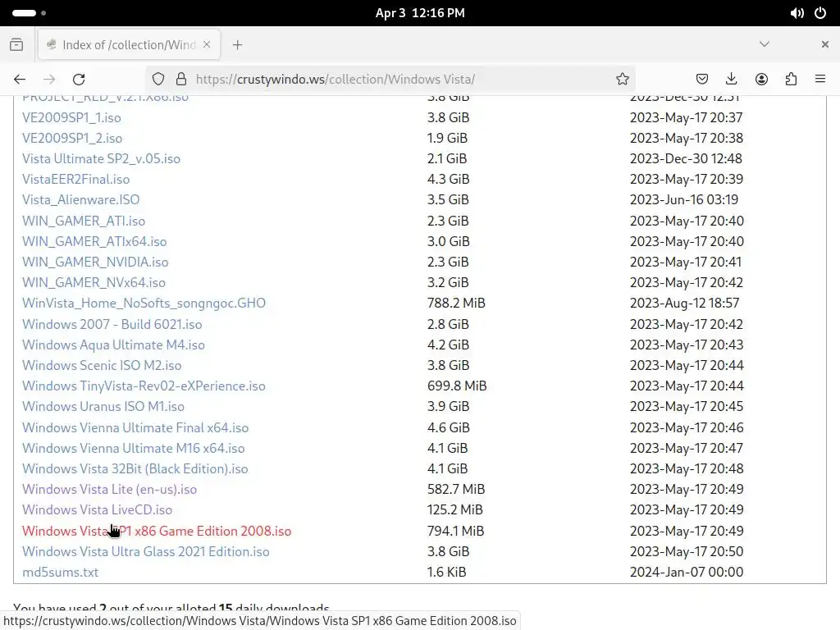The width and height of the screenshot is (840, 630).
Task: Close the Index of /collection tab
Action: pyautogui.click(x=207, y=45)
